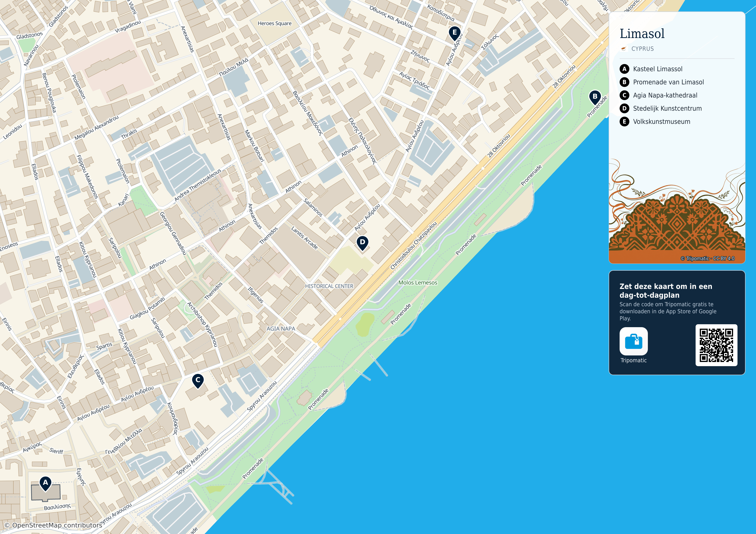Select Promenade van Limasol in the legend

[668, 82]
